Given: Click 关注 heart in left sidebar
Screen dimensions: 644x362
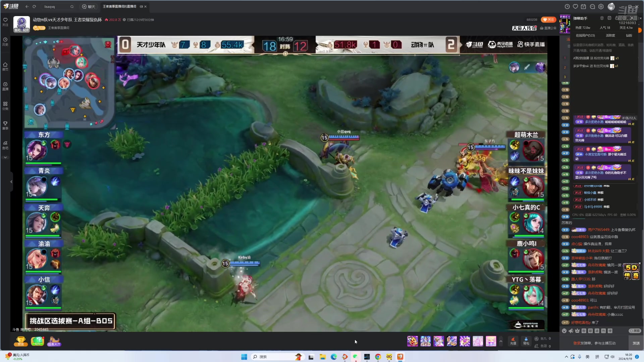Looking at the screenshot, I should 5,21.
